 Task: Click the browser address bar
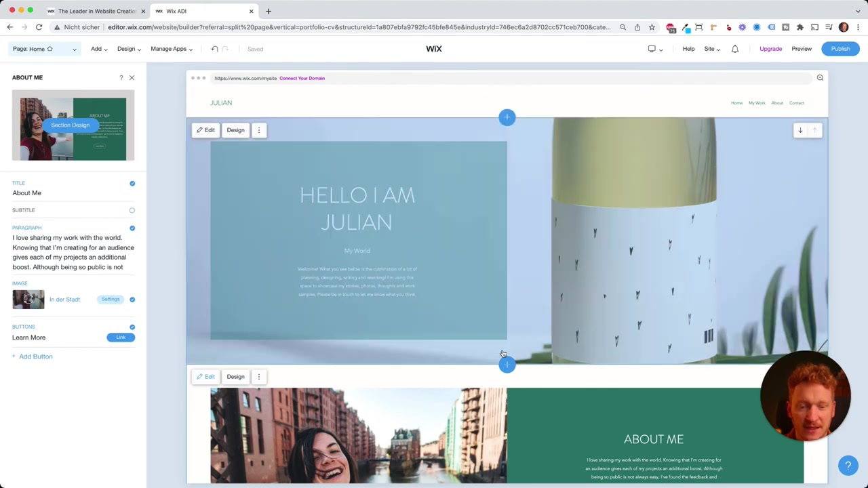click(359, 27)
